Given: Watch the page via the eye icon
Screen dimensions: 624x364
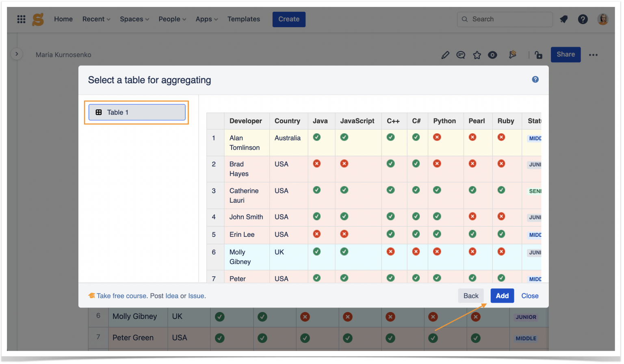Looking at the screenshot, I should pyautogui.click(x=492, y=54).
